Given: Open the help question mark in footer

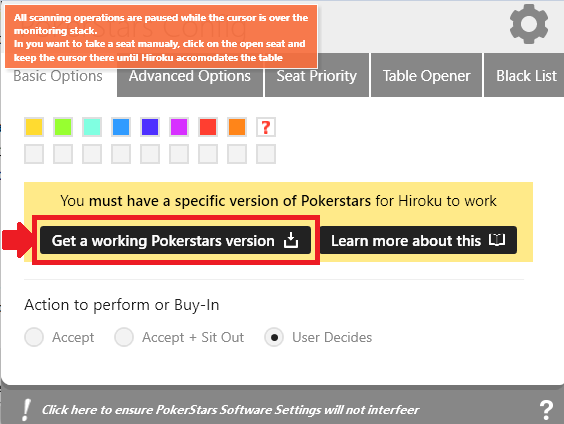Looking at the screenshot, I should point(546,410).
